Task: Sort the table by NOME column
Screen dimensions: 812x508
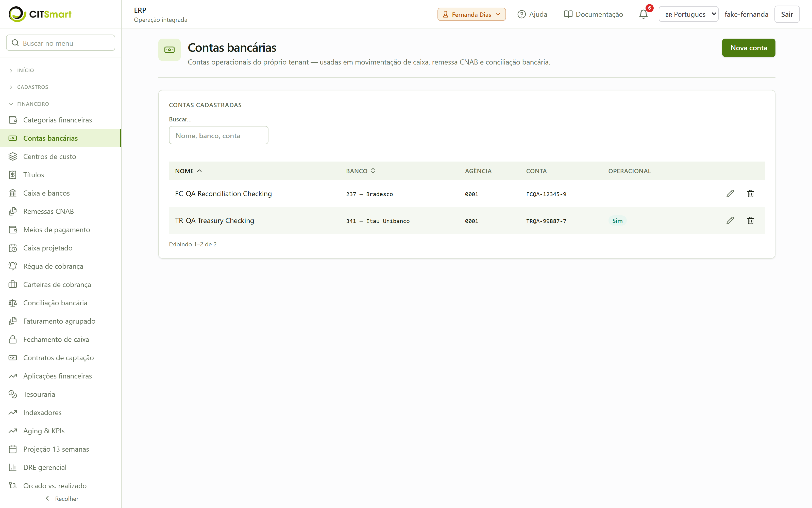Action: point(188,171)
